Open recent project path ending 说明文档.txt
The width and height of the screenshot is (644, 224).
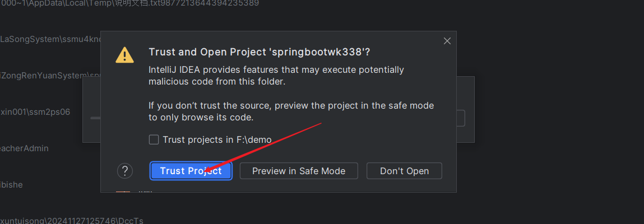coord(129,4)
